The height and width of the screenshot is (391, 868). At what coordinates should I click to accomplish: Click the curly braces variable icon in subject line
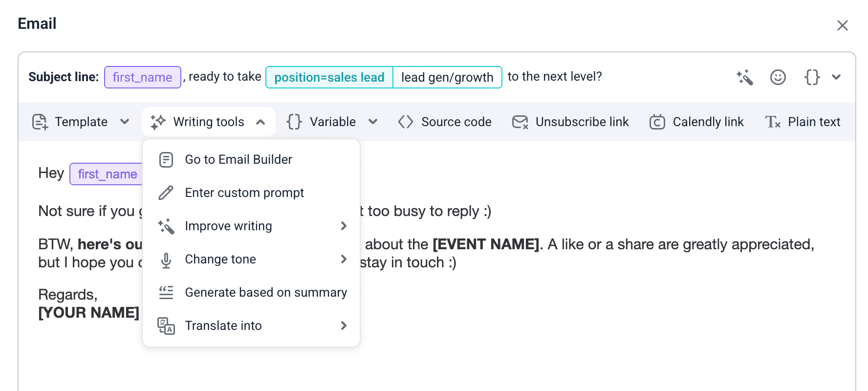[812, 77]
